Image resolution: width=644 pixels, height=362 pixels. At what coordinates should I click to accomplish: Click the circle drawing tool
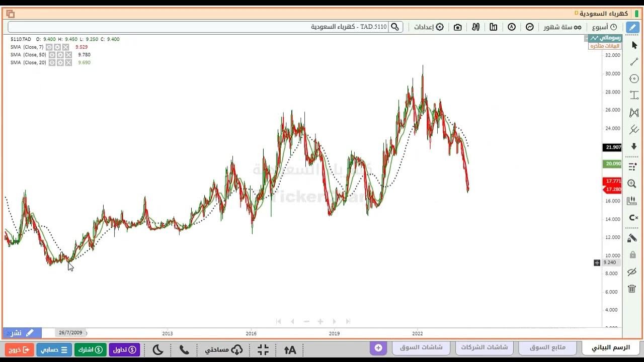634,78
